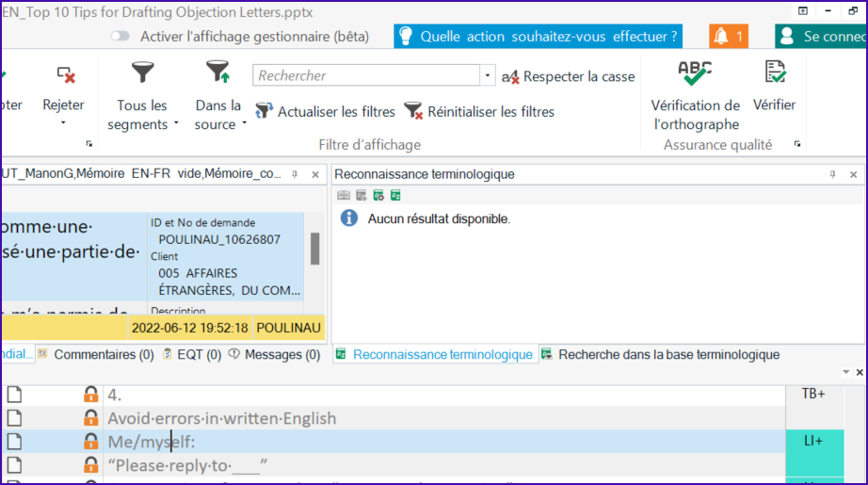Switch to the Commentaires (0) tab
This screenshot has width=868, height=485.
(x=97, y=354)
